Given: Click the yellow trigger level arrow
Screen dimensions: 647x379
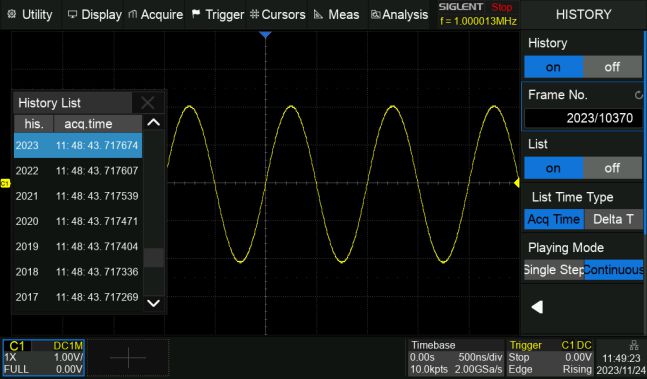Looking at the screenshot, I should coord(517,183).
